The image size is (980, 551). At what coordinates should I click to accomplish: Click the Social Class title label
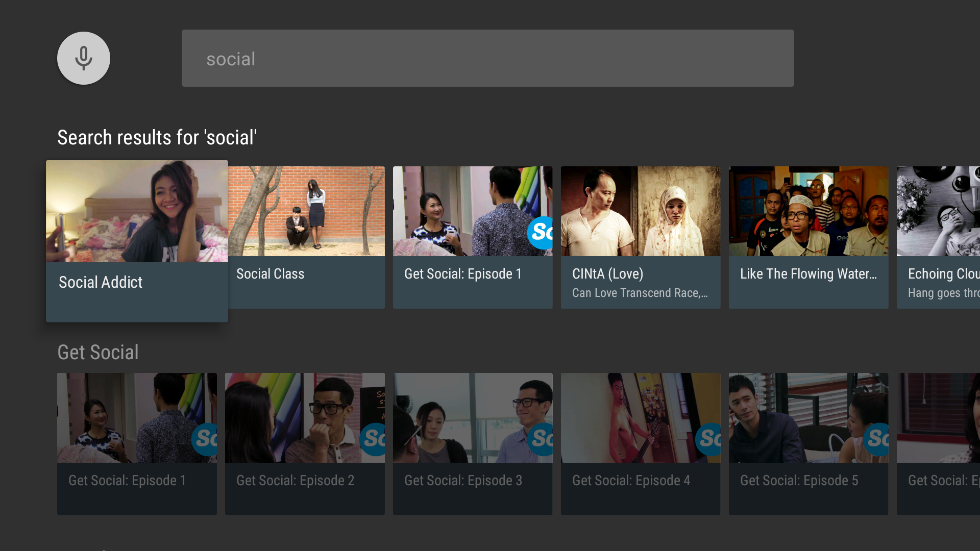point(270,274)
